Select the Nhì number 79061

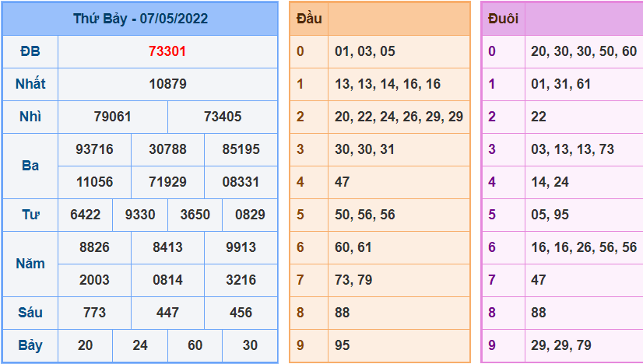(x=112, y=117)
